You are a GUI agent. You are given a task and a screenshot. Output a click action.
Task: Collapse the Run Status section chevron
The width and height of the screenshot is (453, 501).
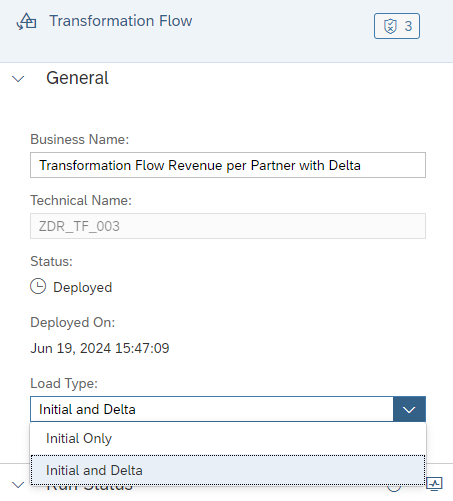[x=18, y=485]
